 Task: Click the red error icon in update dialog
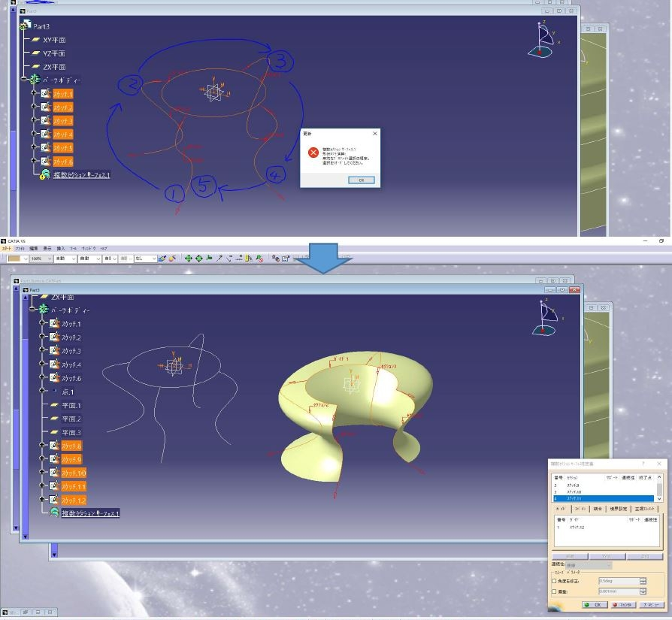coord(313,153)
